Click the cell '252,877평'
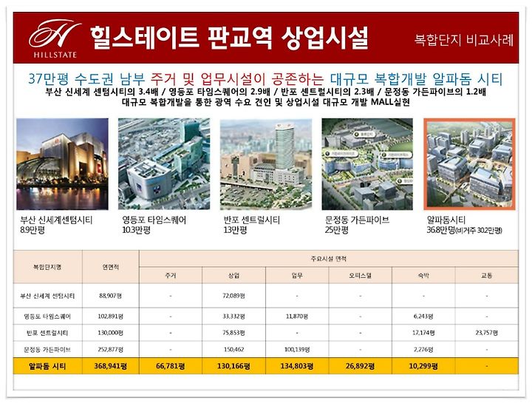 [111, 349]
